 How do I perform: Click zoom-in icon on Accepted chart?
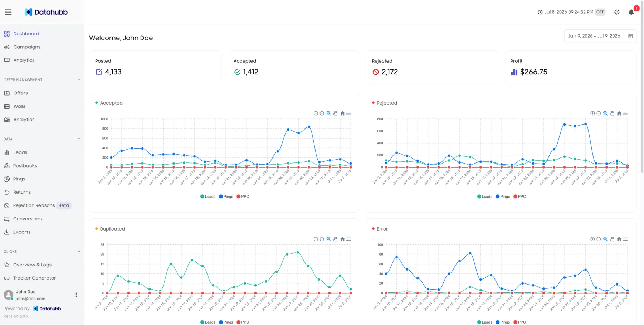pyautogui.click(x=316, y=113)
